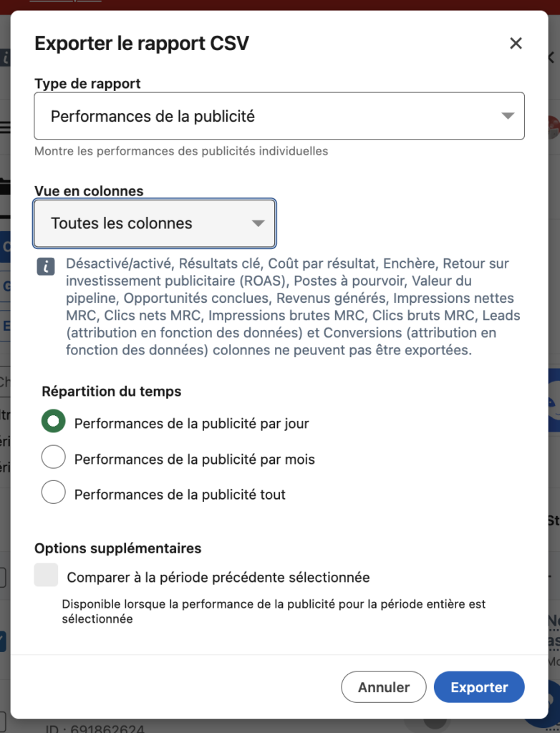Open the "Performances de la publicité" report type dropdown
The width and height of the screenshot is (560, 733).
(279, 115)
